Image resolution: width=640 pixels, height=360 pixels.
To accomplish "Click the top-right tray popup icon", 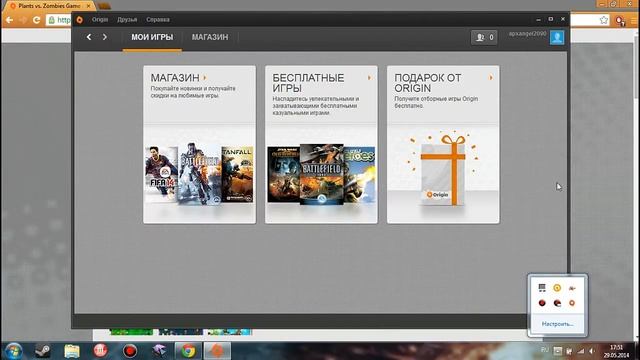I will pos(572,288).
